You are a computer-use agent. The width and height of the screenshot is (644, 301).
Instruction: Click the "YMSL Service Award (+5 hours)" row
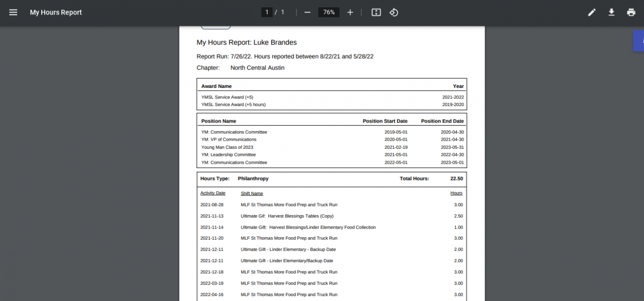click(x=233, y=105)
